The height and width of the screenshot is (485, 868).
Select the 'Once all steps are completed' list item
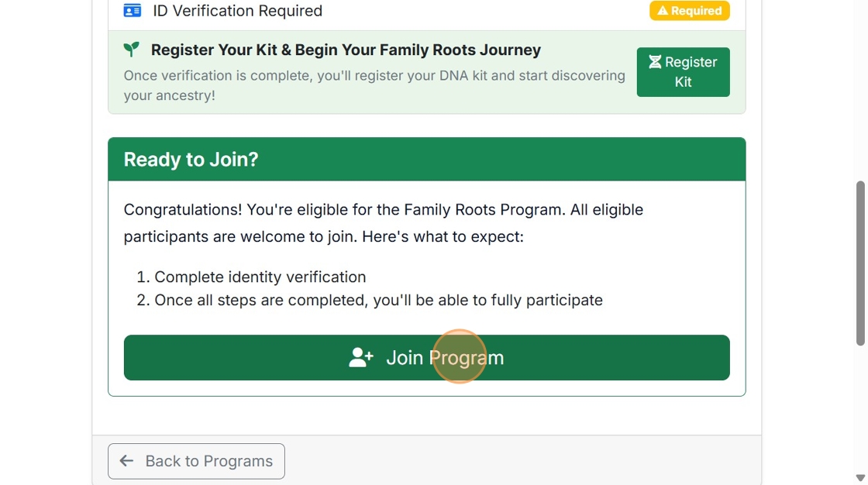click(x=378, y=300)
